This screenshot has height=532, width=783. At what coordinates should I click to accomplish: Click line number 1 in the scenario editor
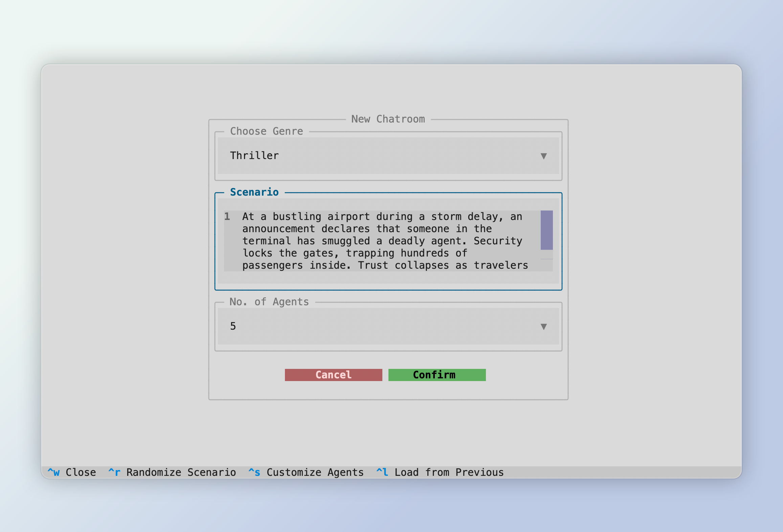(227, 217)
